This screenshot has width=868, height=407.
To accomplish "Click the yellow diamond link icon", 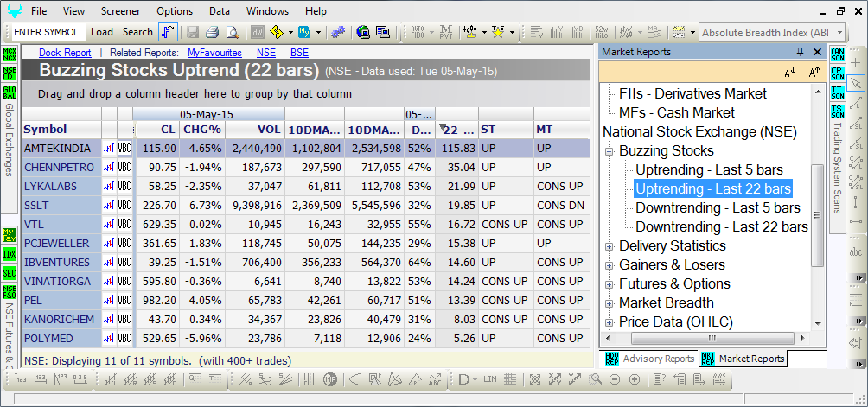I will [x=277, y=32].
